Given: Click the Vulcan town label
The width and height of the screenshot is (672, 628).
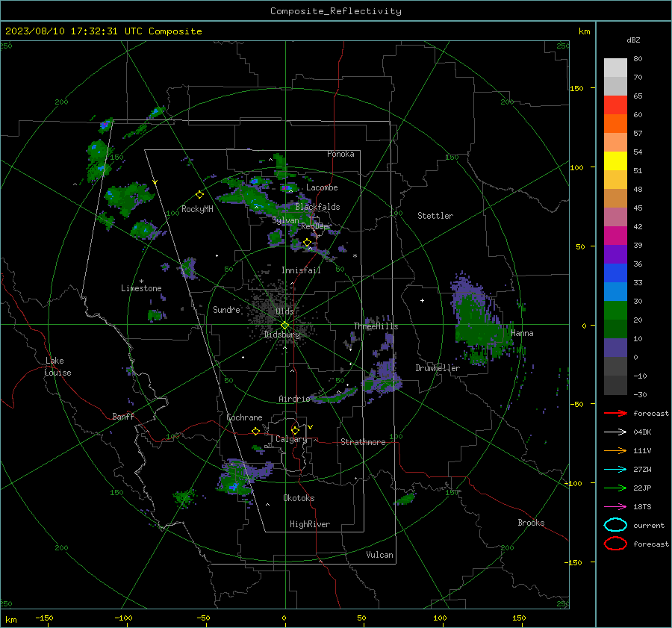Looking at the screenshot, I should pyautogui.click(x=379, y=555).
